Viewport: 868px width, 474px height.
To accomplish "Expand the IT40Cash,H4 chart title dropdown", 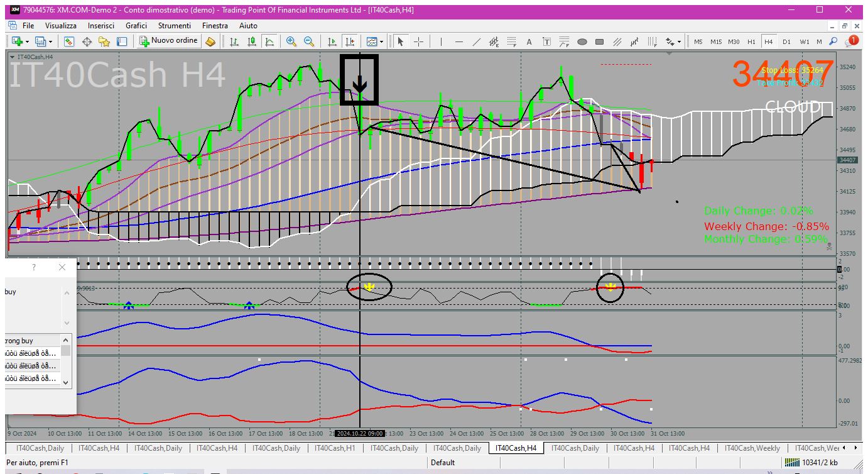I will [13, 57].
